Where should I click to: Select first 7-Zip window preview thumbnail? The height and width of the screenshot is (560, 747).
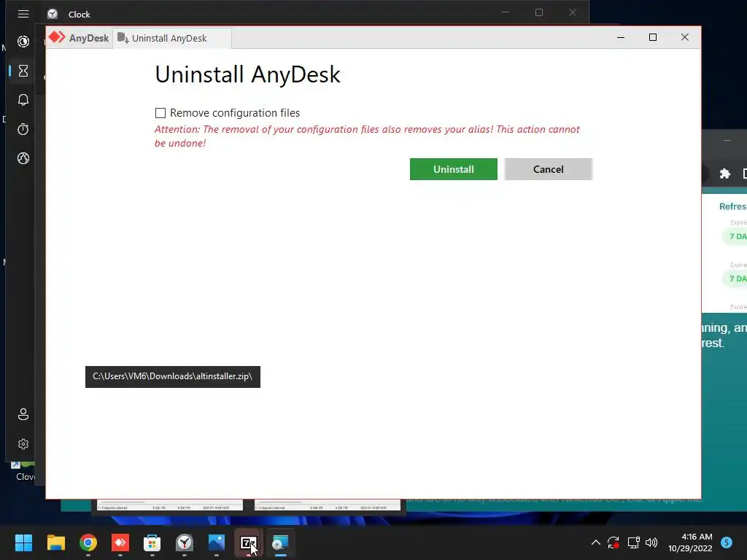point(170,505)
